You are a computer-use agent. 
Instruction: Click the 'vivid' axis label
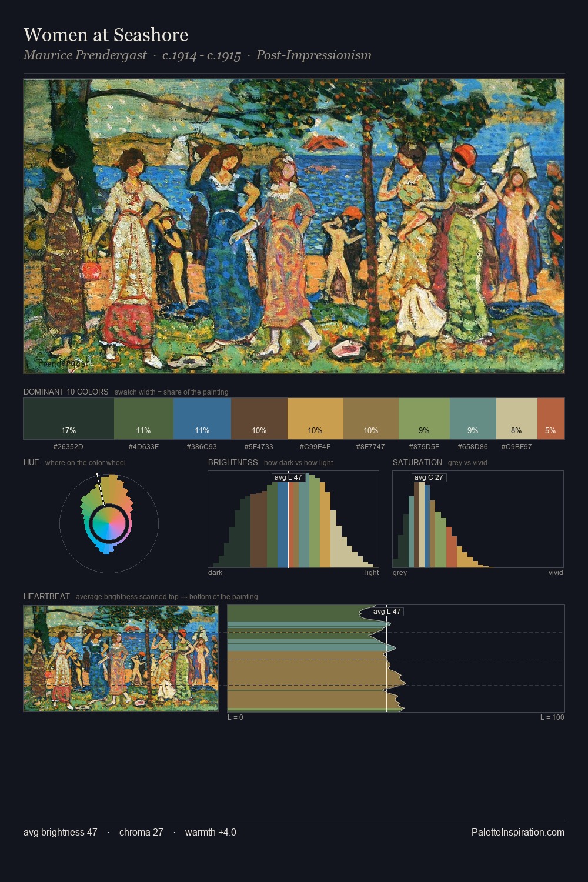tap(556, 573)
